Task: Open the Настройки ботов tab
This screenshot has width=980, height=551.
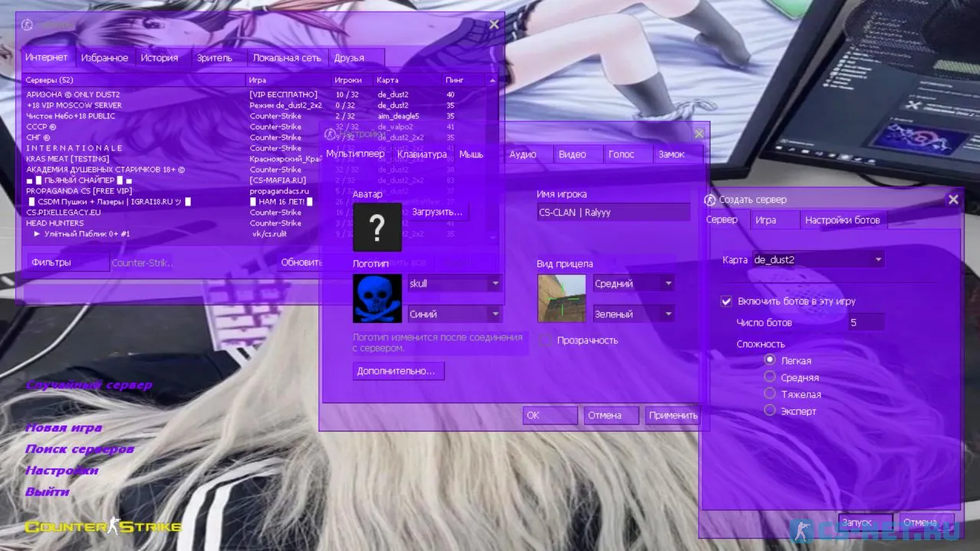Action: (842, 220)
